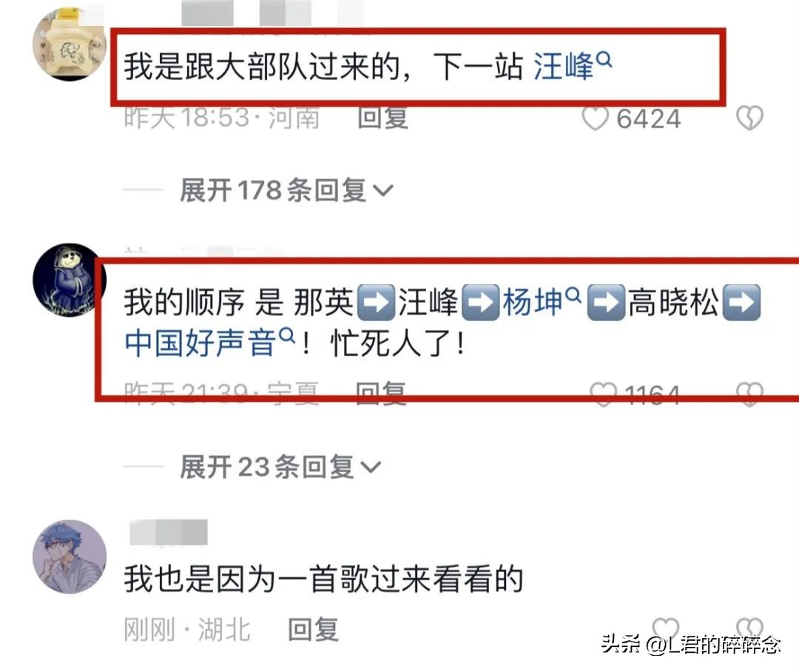799x672 pixels.
Task: Click the chevron after 展开178条回复
Action: point(383,191)
